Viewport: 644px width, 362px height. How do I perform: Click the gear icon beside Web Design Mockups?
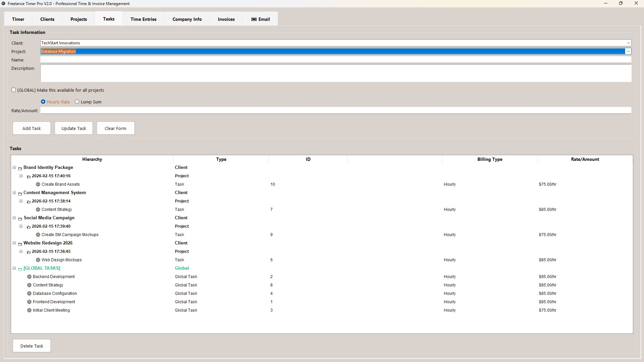point(37,260)
